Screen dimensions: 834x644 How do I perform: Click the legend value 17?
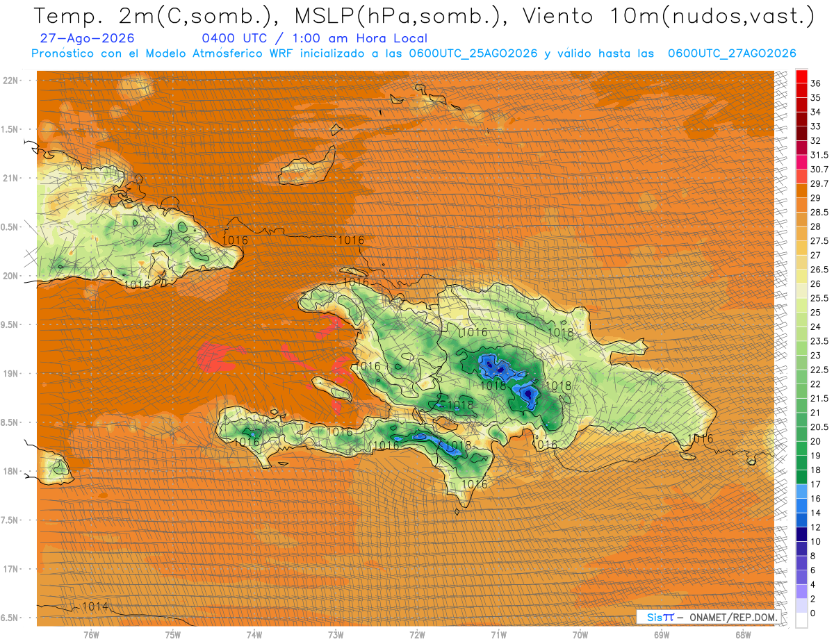[x=816, y=484]
